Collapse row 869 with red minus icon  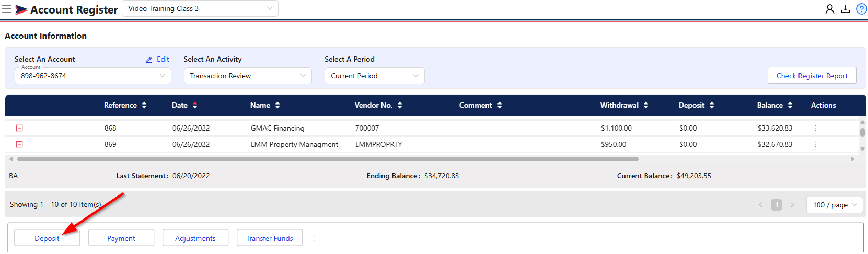point(19,144)
